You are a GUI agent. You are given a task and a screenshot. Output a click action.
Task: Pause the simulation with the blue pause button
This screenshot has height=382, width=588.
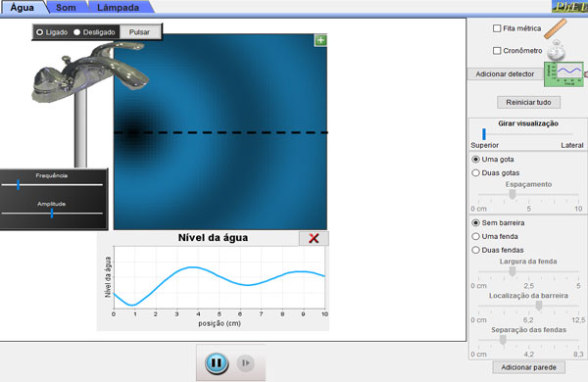pyautogui.click(x=217, y=362)
